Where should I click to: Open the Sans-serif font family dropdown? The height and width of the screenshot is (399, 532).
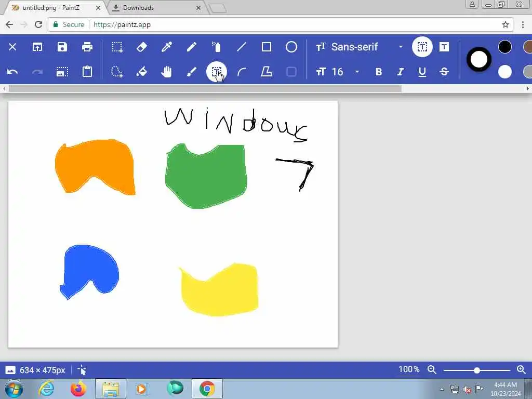(x=360, y=47)
